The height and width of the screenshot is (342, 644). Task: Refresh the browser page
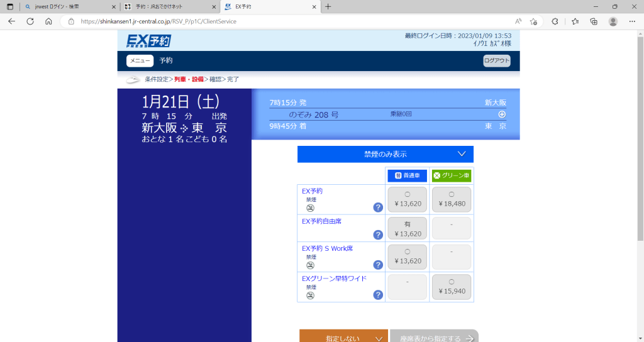click(x=30, y=21)
